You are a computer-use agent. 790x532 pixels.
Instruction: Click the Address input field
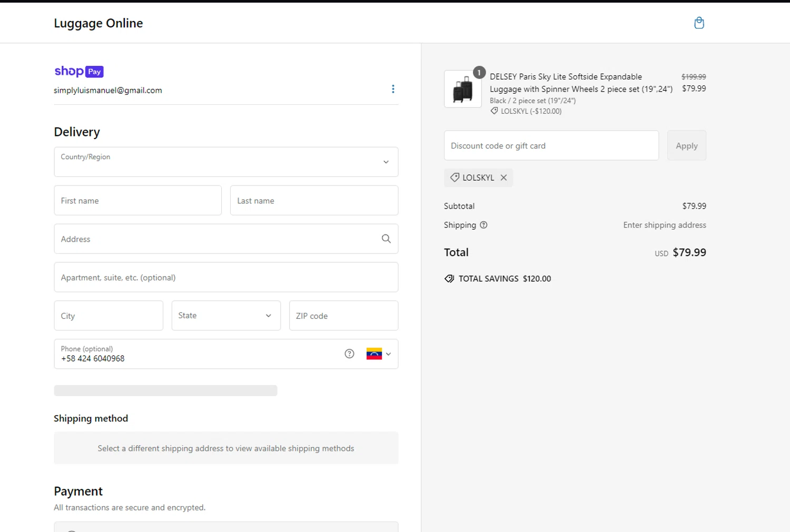pyautogui.click(x=226, y=239)
